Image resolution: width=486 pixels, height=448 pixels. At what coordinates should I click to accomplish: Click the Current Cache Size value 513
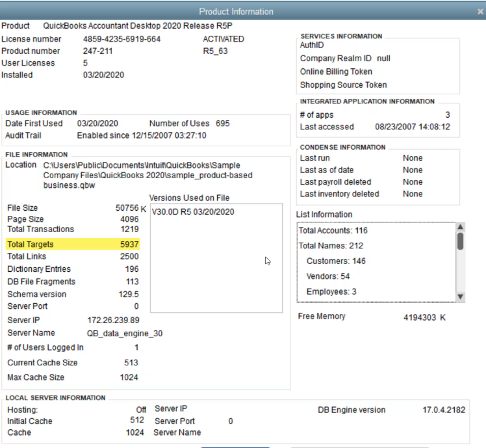click(x=131, y=363)
